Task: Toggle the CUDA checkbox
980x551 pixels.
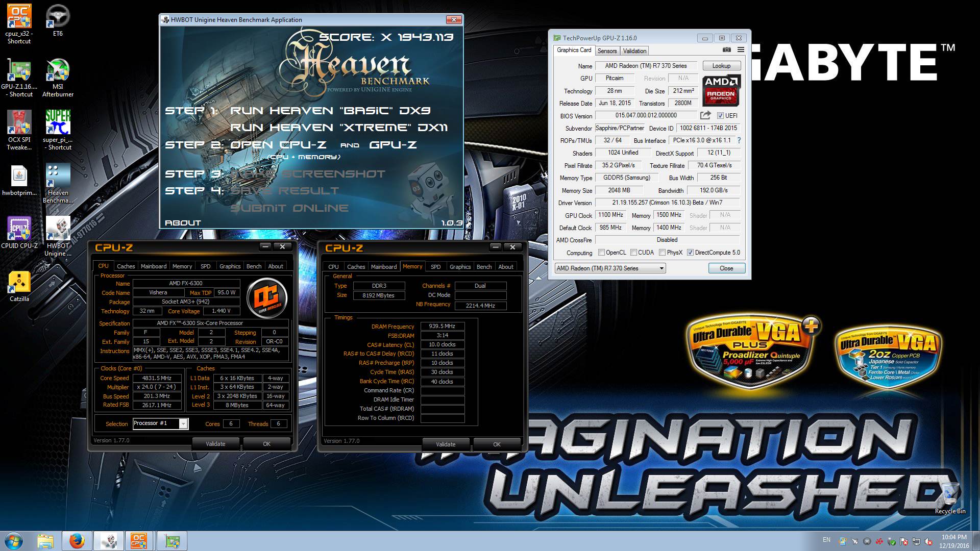Action: pos(633,253)
